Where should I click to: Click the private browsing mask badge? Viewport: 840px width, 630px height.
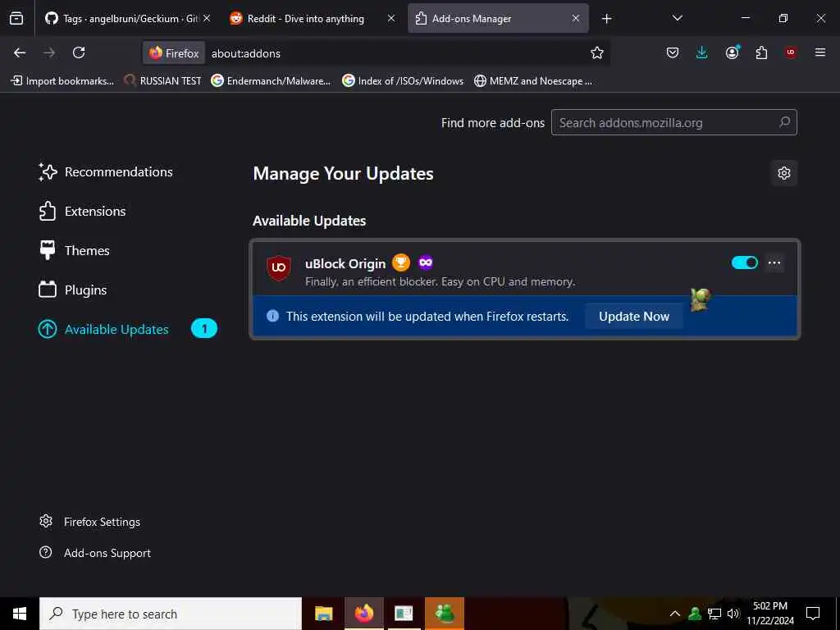click(426, 262)
